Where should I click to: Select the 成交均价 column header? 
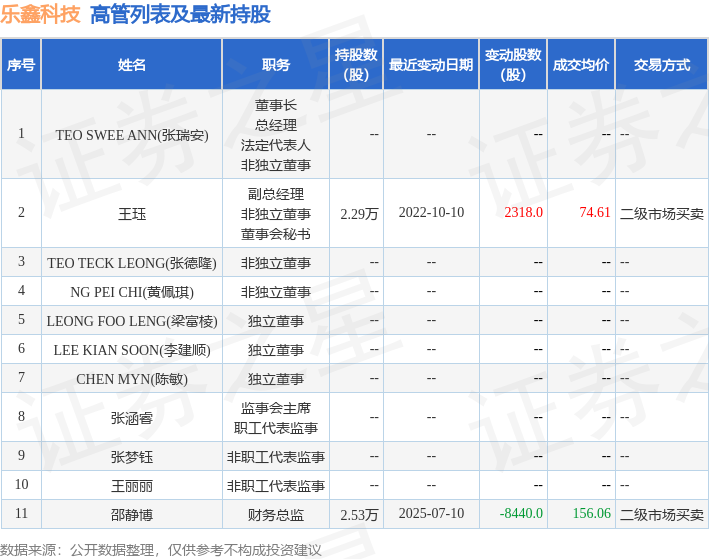[581, 65]
